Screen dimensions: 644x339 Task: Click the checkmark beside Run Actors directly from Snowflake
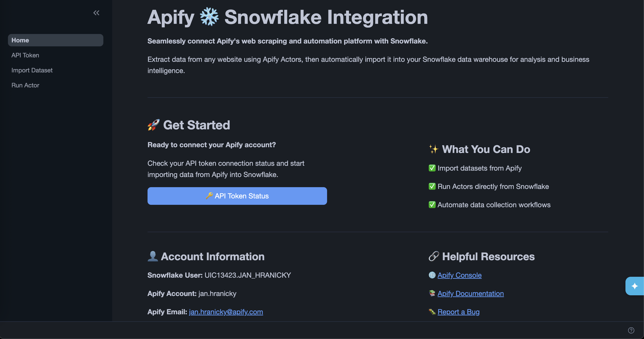432,186
